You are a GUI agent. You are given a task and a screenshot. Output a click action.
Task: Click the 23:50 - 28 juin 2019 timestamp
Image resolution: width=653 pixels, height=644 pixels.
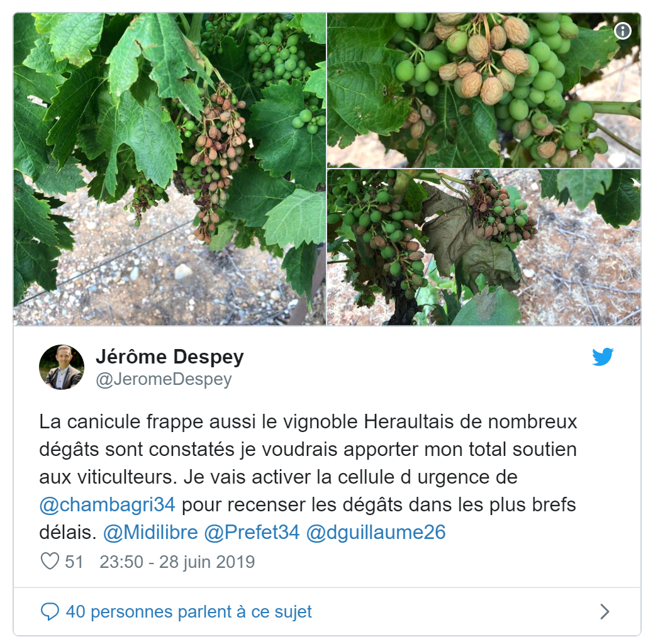[x=177, y=562]
